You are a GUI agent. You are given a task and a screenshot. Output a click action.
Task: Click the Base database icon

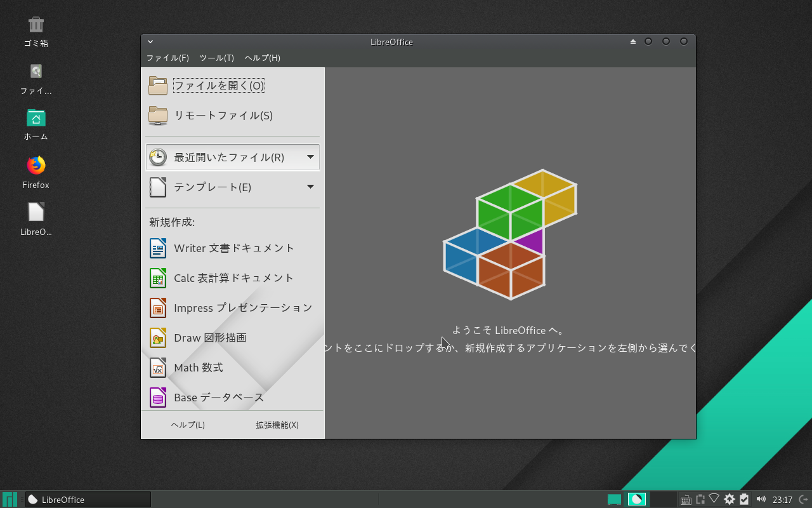click(158, 398)
